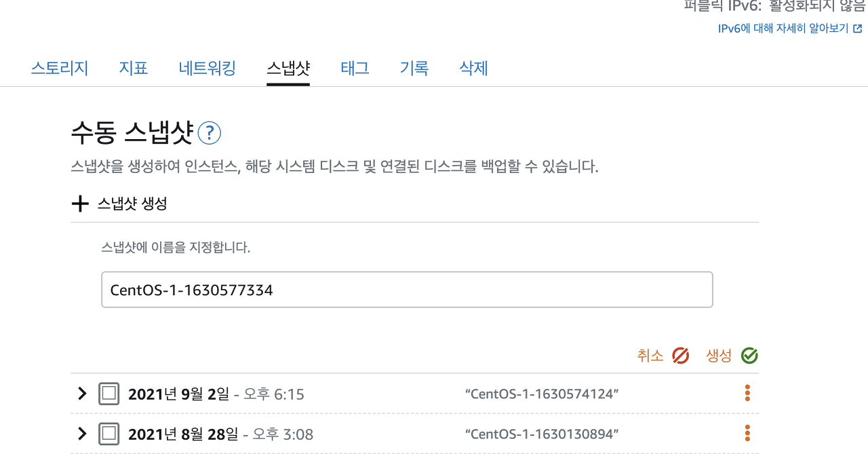Click the 취소 cancel button text
868x454 pixels.
(x=650, y=356)
